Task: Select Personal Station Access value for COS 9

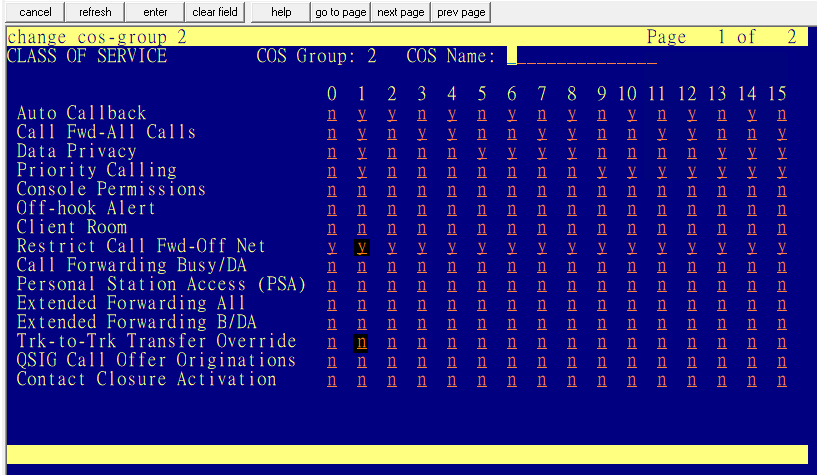Action: coord(602,285)
